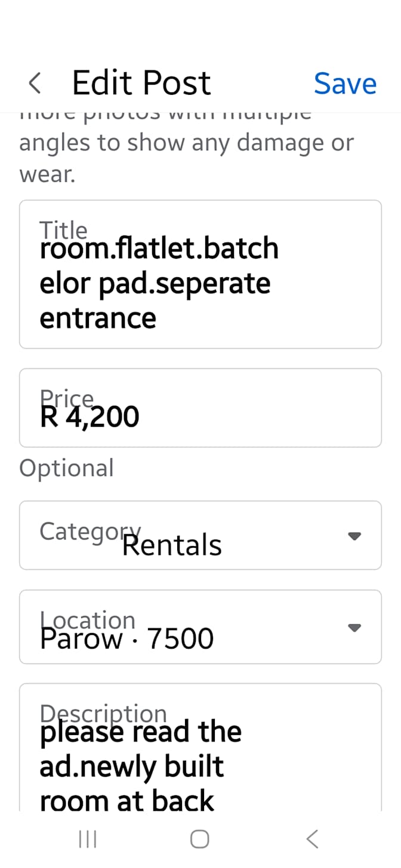The image size is (401, 868).
Task: Tap the Location field label
Action: [87, 620]
